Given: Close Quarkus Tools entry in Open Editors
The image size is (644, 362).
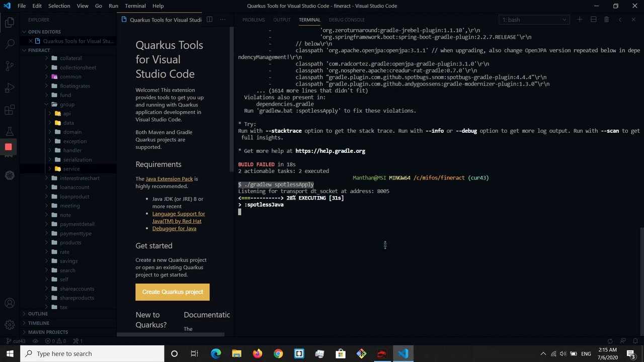Looking at the screenshot, I should pos(31,41).
